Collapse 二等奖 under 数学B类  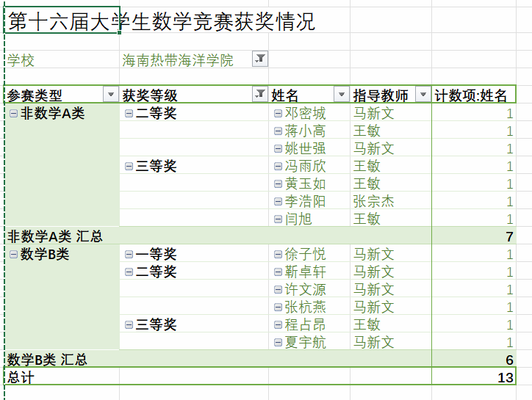(129, 272)
